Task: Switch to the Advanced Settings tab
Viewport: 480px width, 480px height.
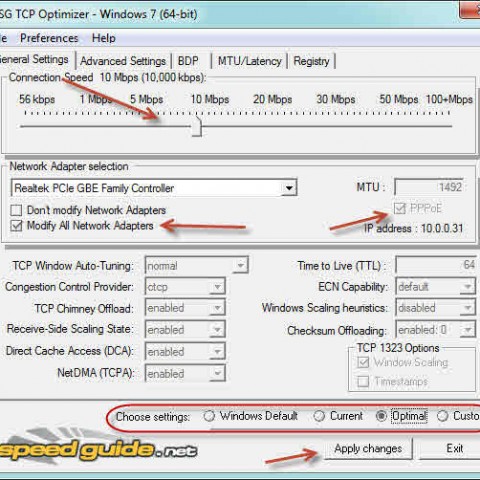Action: coord(123,61)
